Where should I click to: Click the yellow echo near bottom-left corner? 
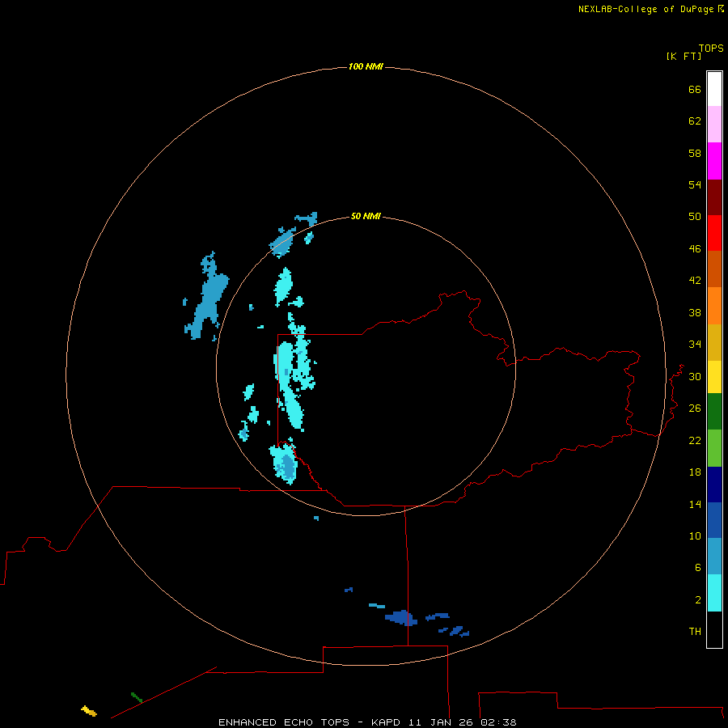click(x=89, y=711)
